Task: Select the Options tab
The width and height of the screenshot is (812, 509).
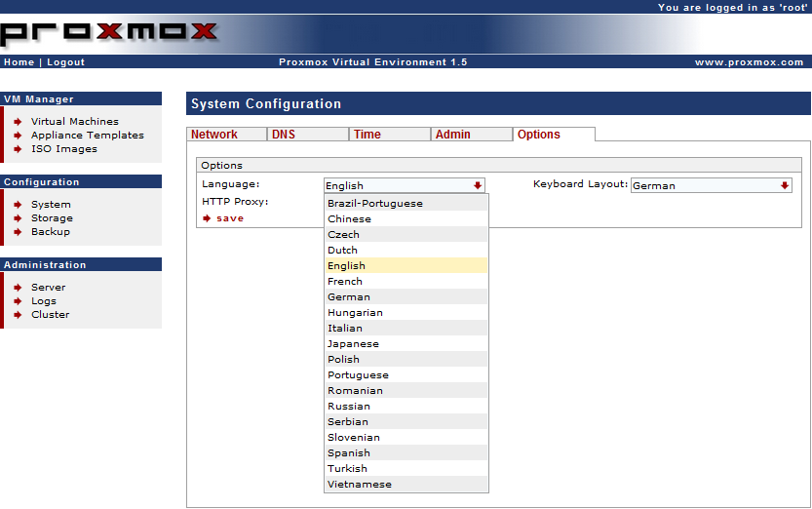Action: pyautogui.click(x=554, y=135)
